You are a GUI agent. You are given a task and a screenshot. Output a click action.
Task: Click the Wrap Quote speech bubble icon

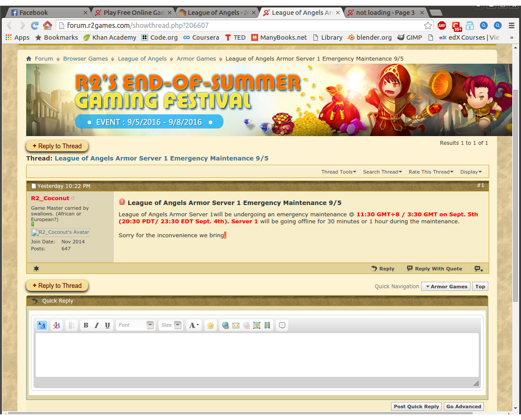(282, 325)
